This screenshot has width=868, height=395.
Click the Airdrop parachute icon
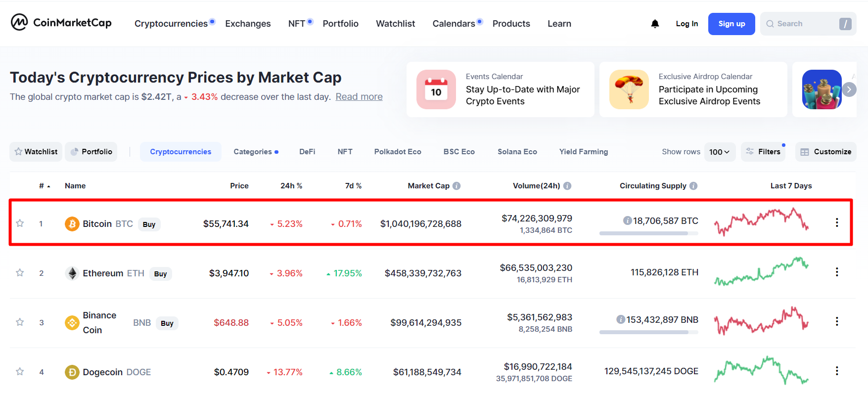(629, 89)
